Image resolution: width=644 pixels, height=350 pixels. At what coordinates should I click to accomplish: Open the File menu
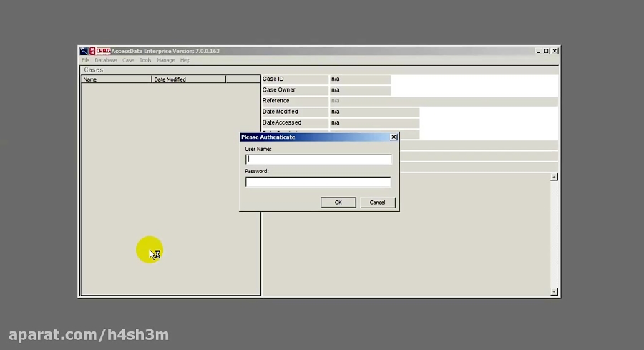85,60
